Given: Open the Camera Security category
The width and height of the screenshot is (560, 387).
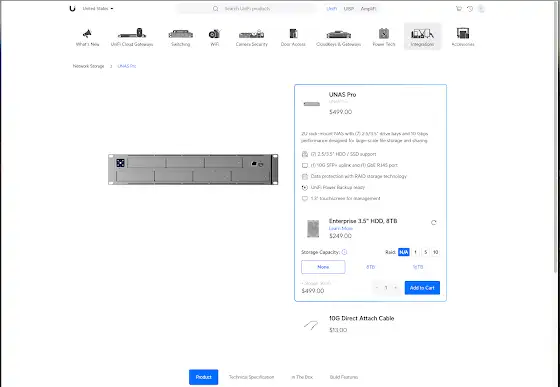Looking at the screenshot, I should point(251,37).
